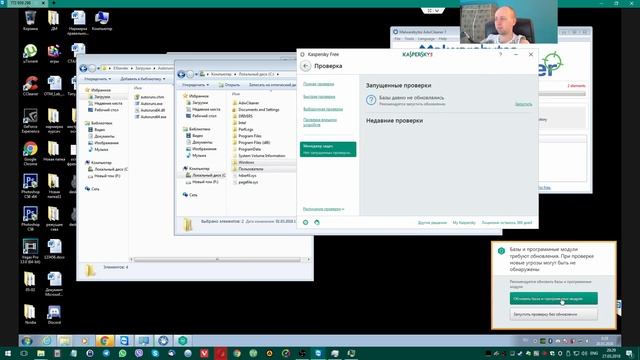
Task: Click Запустить проверку без обновления button
Action: 553,314
